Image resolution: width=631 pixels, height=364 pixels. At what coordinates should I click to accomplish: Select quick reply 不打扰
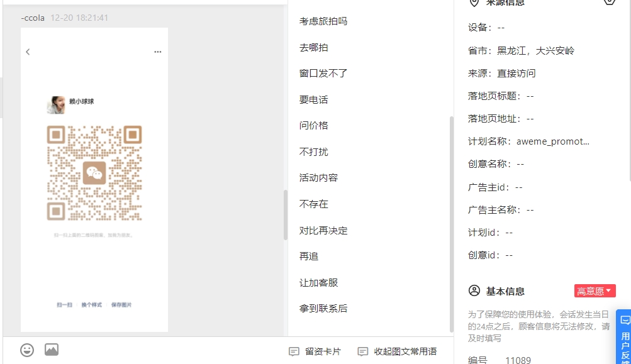pos(313,152)
